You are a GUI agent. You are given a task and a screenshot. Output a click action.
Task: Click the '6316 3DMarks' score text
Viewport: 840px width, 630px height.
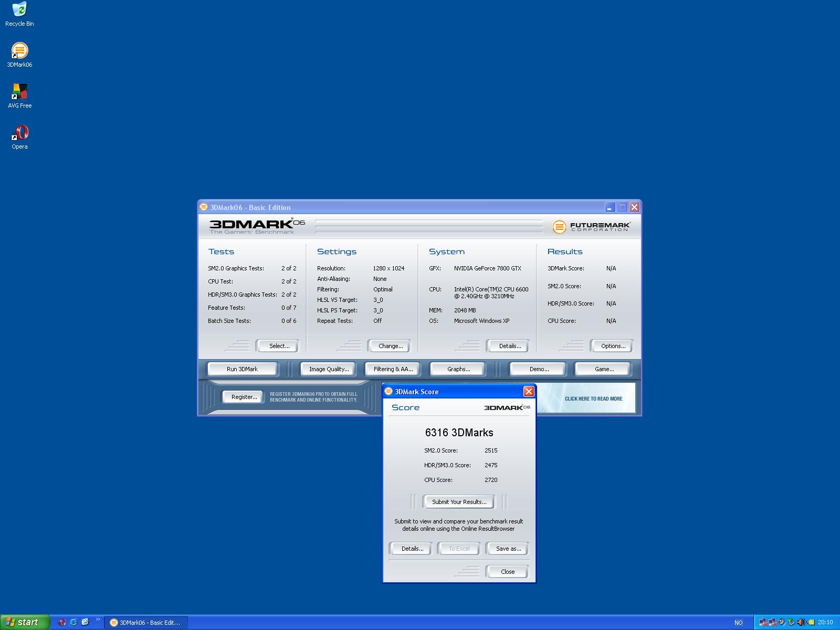click(x=459, y=433)
